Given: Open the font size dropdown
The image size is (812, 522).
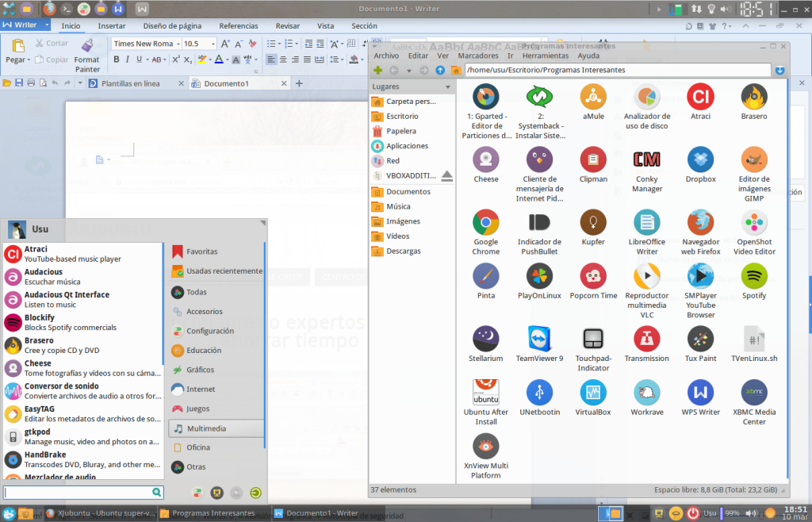Looking at the screenshot, I should click(x=213, y=44).
